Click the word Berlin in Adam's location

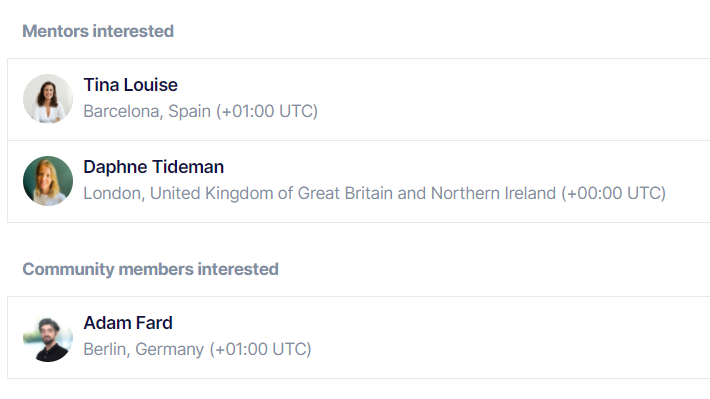106,350
